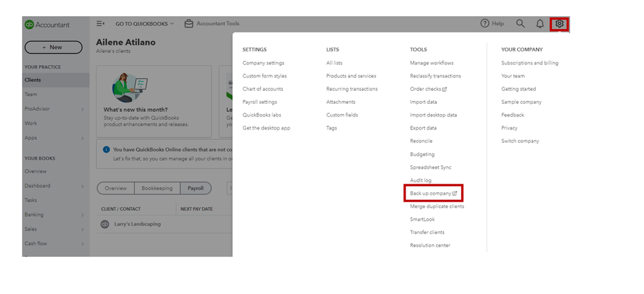Click Import desktop data
The image size is (644, 294).
433,115
